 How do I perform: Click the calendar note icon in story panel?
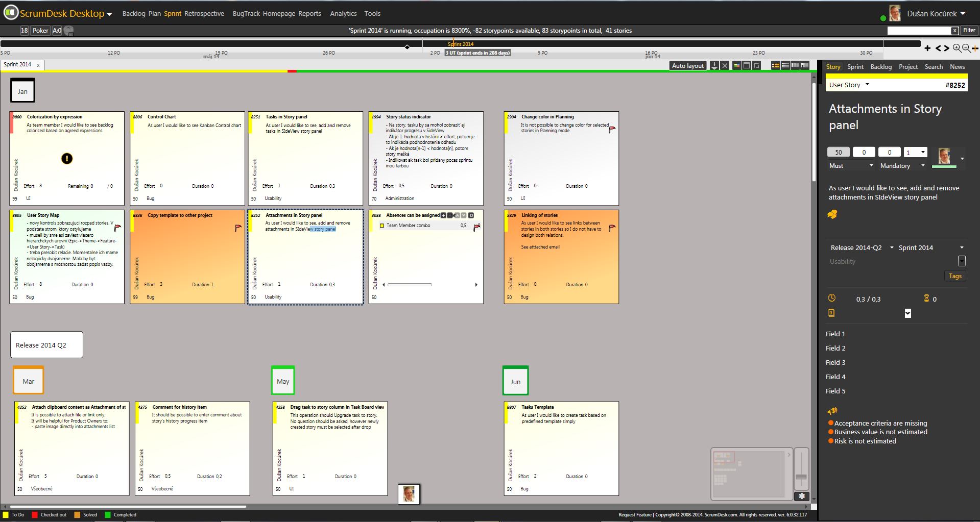[831, 313]
